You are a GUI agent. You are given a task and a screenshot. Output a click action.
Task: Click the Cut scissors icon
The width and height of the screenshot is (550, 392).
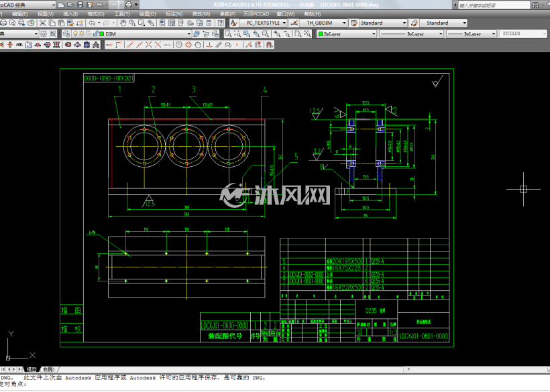(42, 23)
